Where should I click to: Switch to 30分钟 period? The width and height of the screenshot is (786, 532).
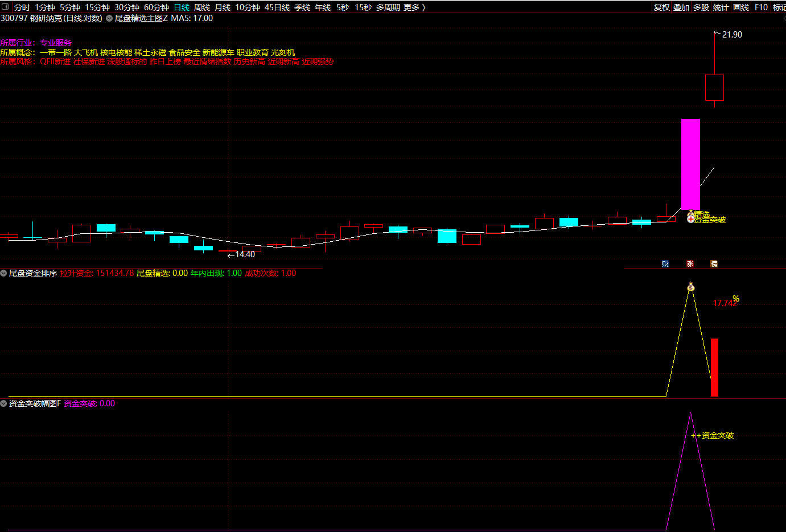[127, 7]
